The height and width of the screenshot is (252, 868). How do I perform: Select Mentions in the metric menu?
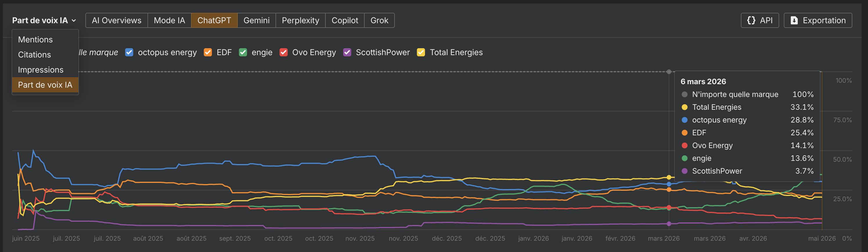[x=45, y=39]
